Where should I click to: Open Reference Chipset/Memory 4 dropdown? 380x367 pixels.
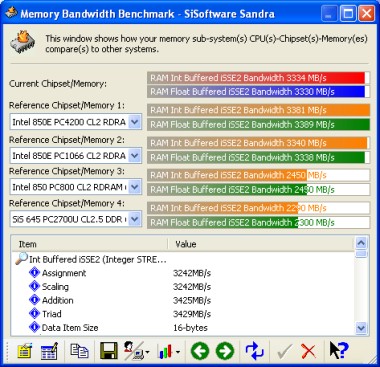point(135,219)
